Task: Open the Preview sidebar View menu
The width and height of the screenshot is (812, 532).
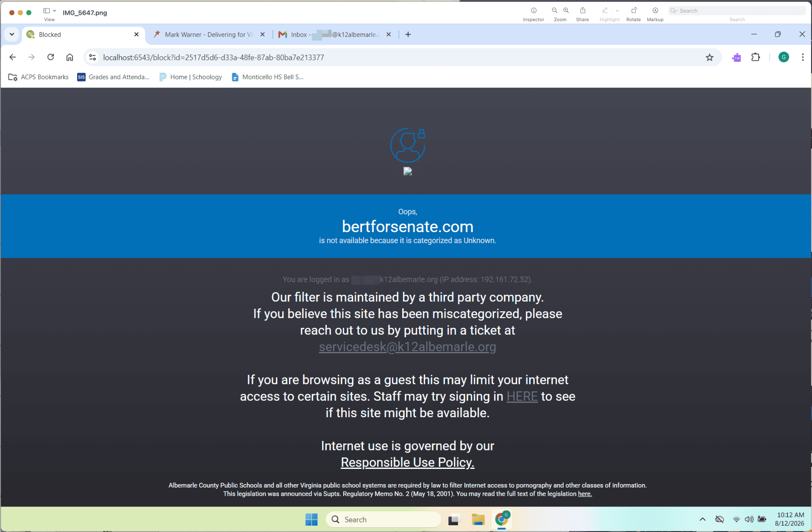Action: click(x=49, y=10)
